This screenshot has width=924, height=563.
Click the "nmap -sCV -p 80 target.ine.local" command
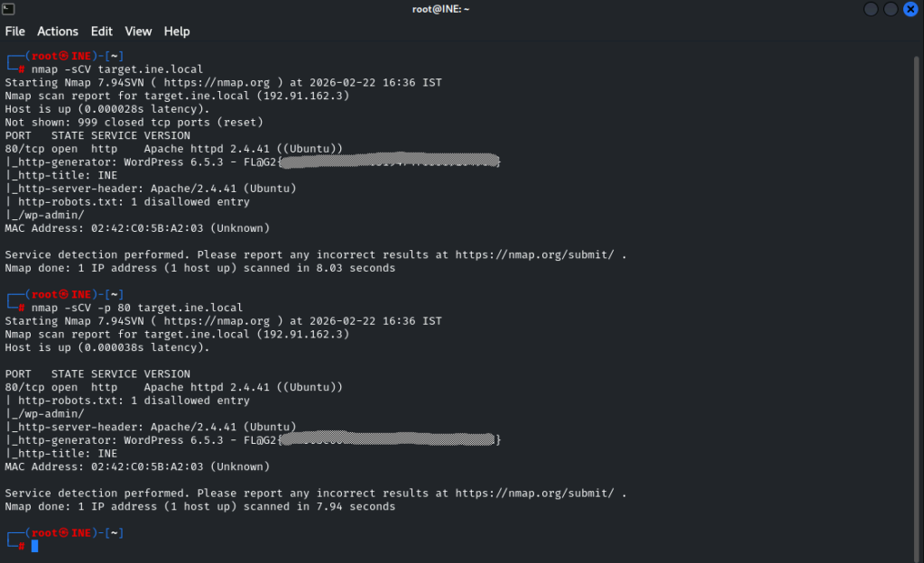[136, 308]
